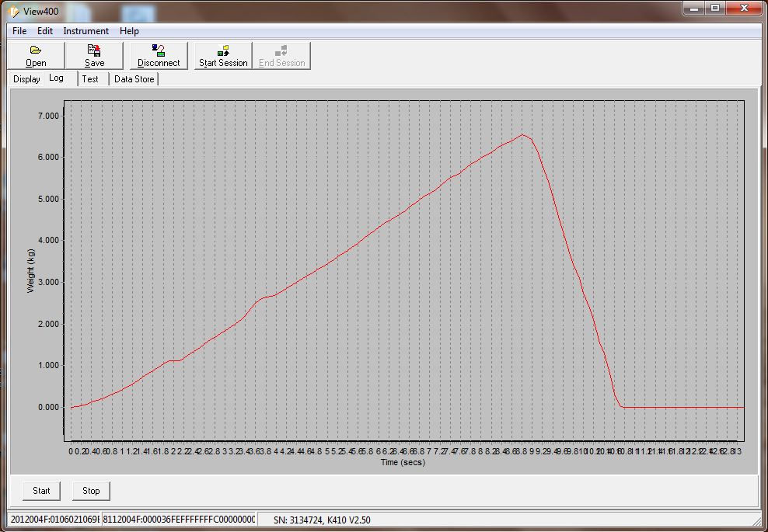768x532 pixels.
Task: Click the Start Session toolbar button
Action: (223, 55)
